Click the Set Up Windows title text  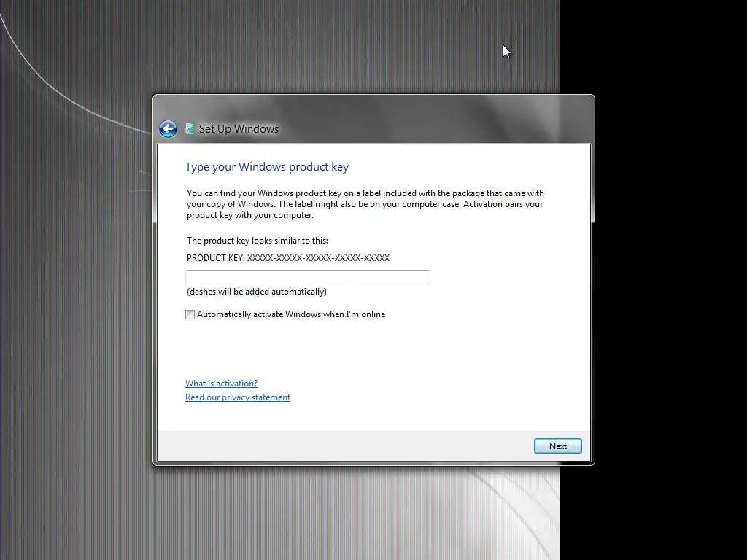click(x=239, y=128)
